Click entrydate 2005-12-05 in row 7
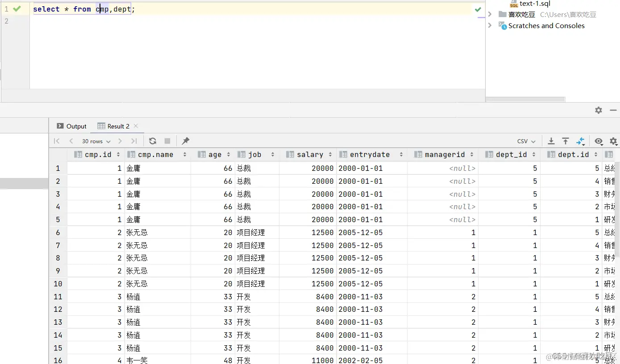The width and height of the screenshot is (620, 364). 372,245
